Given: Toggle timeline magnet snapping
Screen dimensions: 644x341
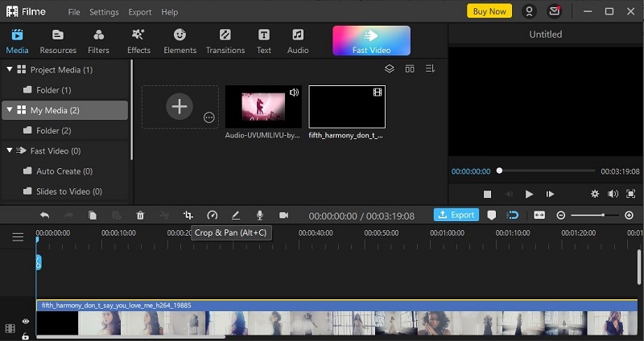Looking at the screenshot, I should [x=513, y=215].
